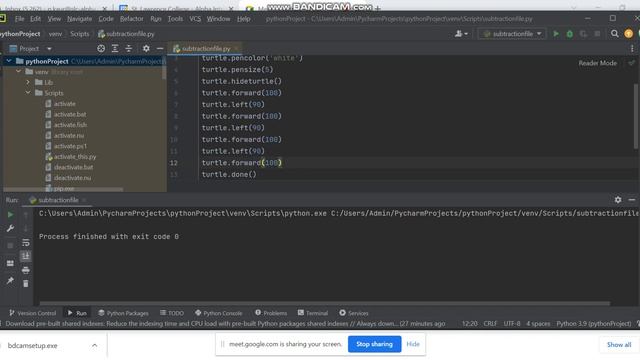Close the subtractionfile.py editor tab

point(236,49)
